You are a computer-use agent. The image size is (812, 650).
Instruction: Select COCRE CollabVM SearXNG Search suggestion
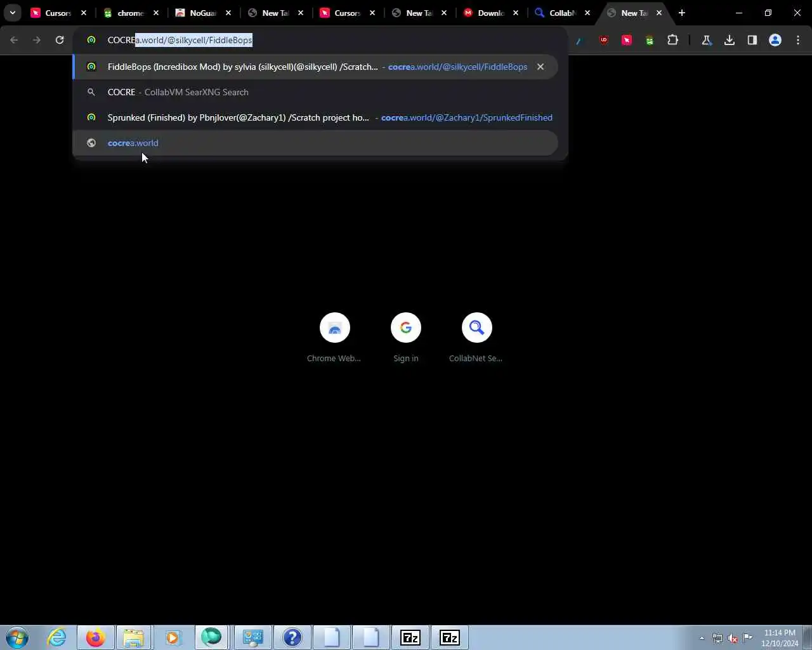315,92
